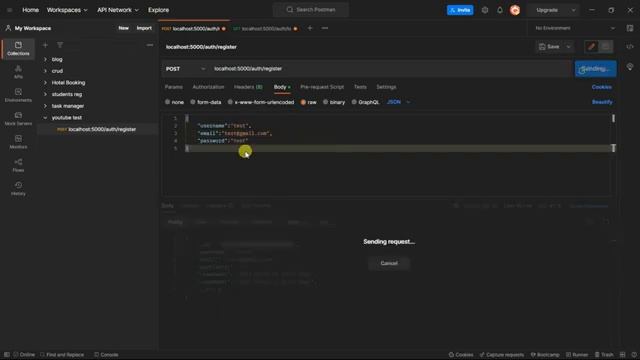Open the Cookies link under Send
Viewport: 640px width, 360px height.
[602, 87]
